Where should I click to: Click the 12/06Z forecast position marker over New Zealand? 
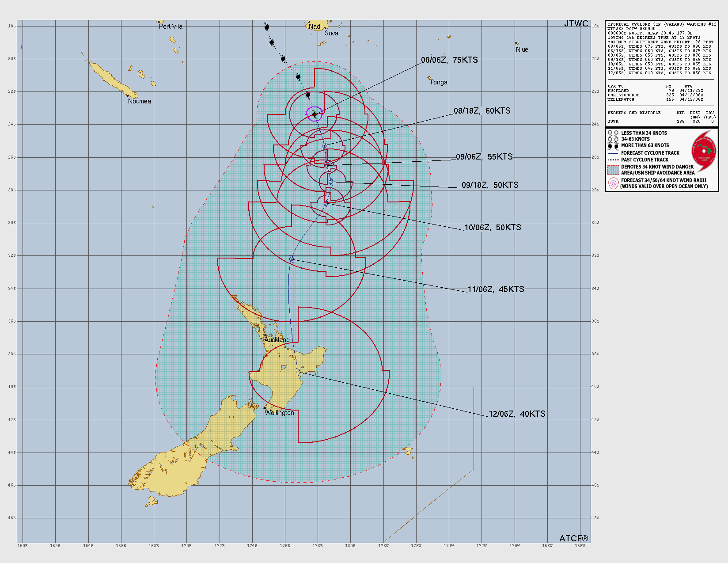pyautogui.click(x=299, y=373)
